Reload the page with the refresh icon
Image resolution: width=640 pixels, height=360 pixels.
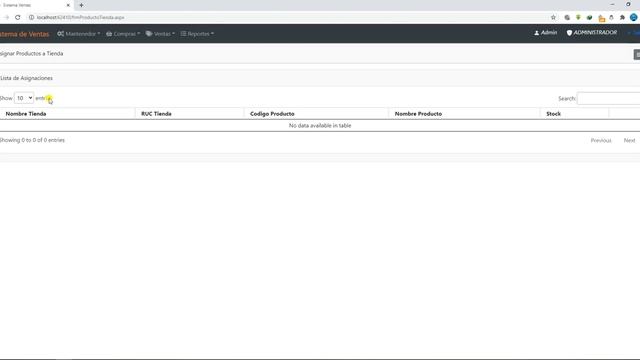[18, 18]
